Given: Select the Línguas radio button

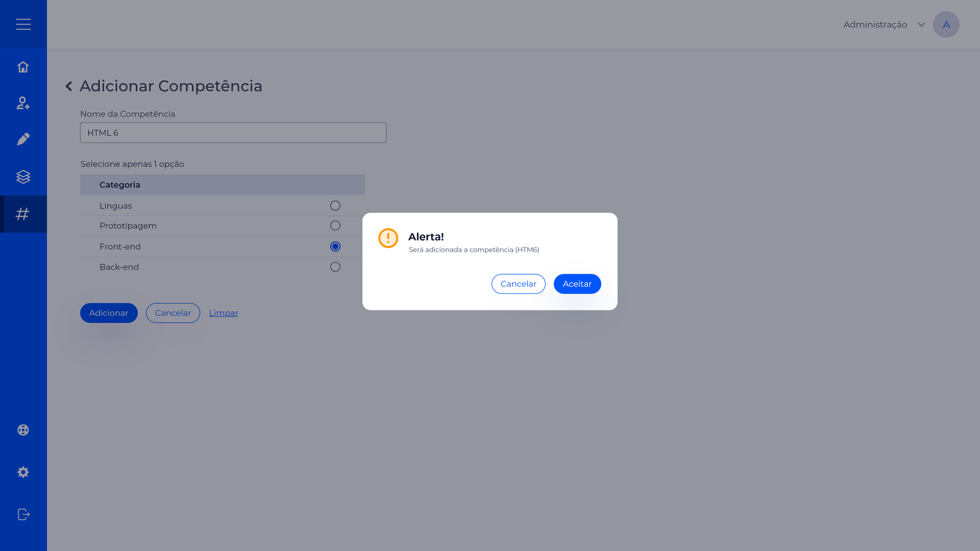Looking at the screenshot, I should pos(335,206).
